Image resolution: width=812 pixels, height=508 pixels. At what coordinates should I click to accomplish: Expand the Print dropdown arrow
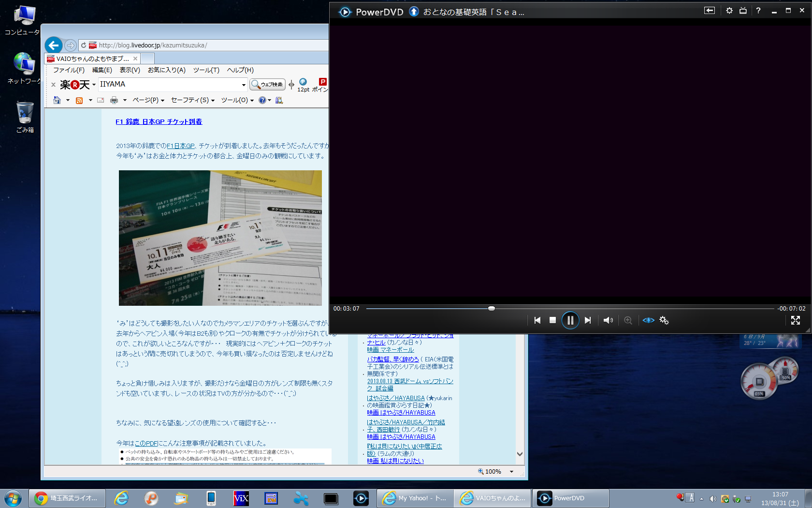(x=125, y=100)
